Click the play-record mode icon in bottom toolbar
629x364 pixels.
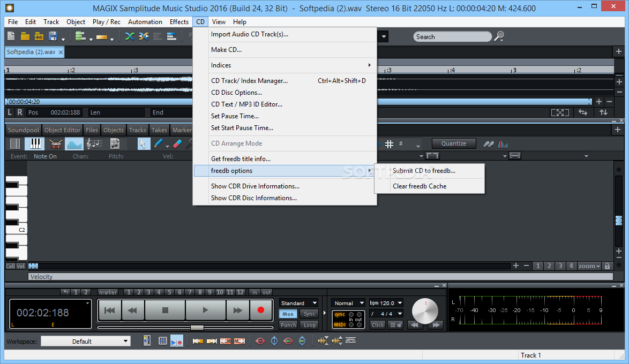pyautogui.click(x=177, y=341)
